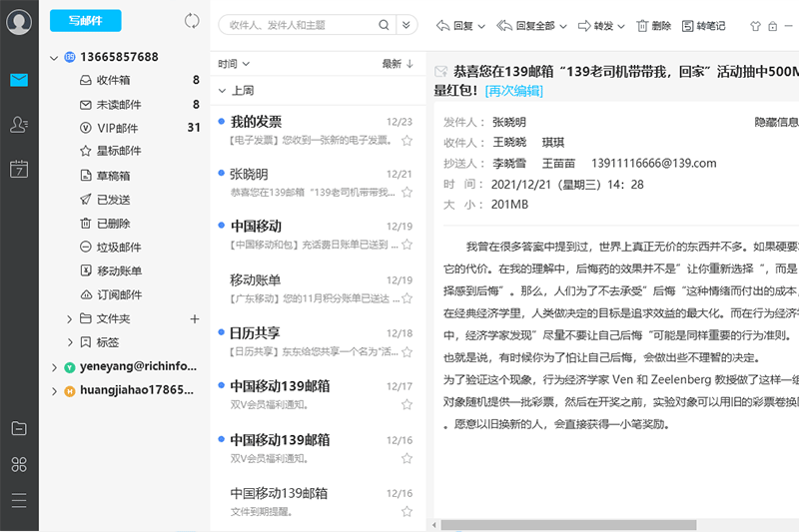799x532 pixels.
Task: Click the refresh/sync mail icon
Action: pyautogui.click(x=193, y=21)
